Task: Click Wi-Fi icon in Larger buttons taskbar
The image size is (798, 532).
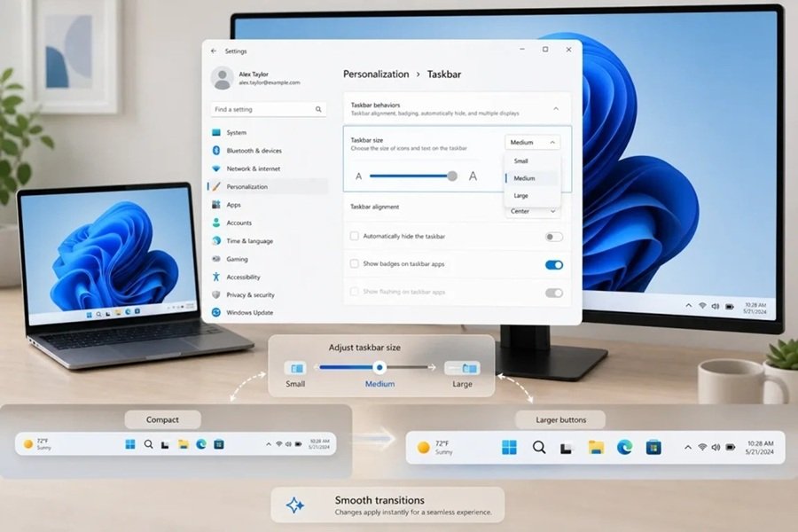Action: [702, 448]
